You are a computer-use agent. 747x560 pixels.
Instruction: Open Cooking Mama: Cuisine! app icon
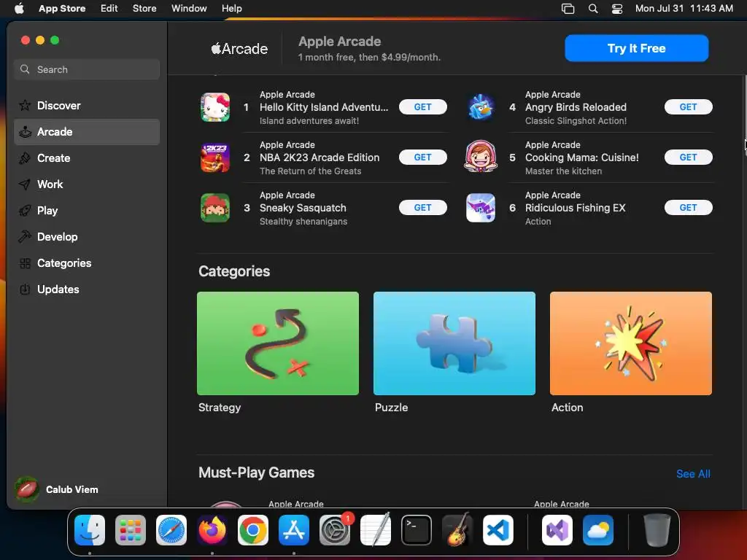click(480, 157)
